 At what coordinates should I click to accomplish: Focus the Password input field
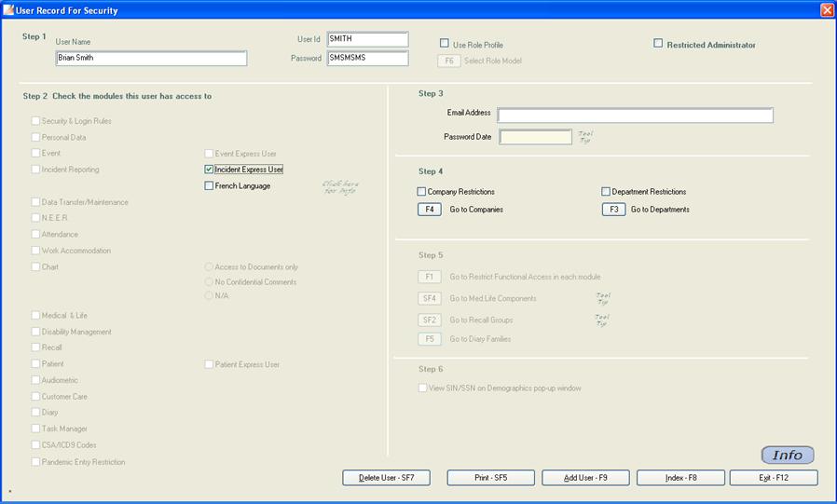367,59
